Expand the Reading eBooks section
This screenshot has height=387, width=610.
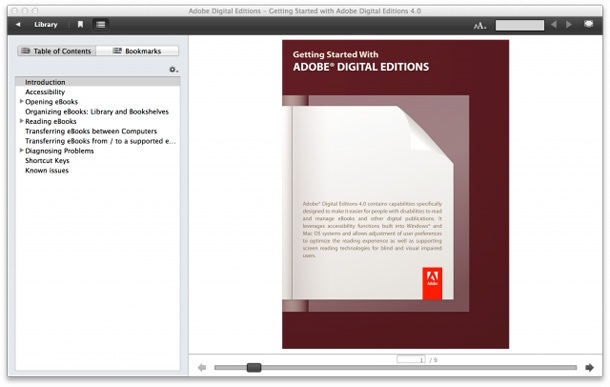21,121
